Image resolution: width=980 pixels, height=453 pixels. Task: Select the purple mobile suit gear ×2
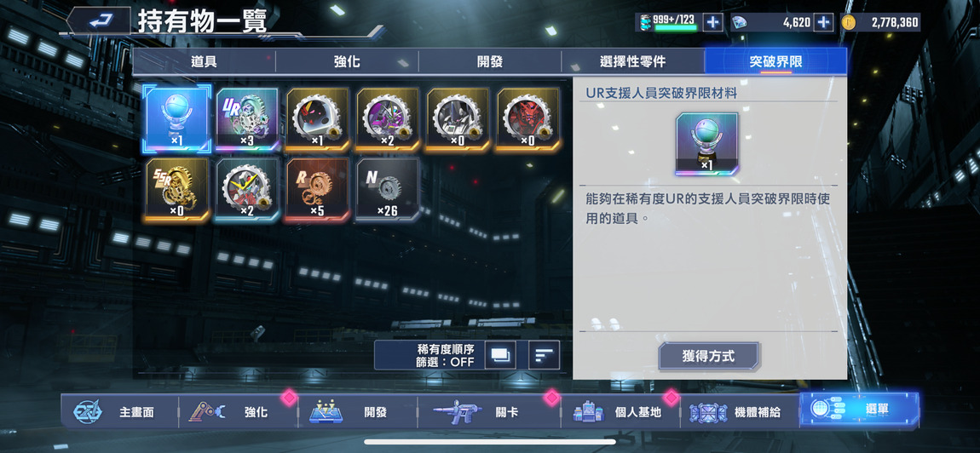coord(388,120)
